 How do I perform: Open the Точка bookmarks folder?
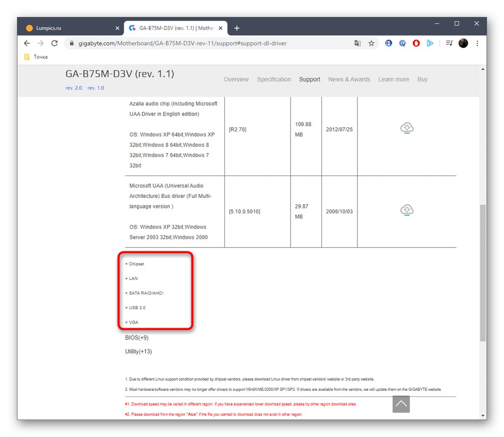[x=36, y=57]
